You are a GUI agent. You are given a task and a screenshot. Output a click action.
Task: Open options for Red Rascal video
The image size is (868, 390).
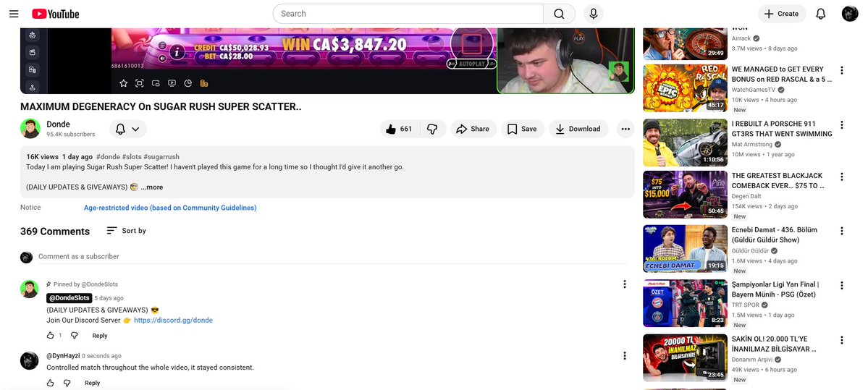coord(841,70)
